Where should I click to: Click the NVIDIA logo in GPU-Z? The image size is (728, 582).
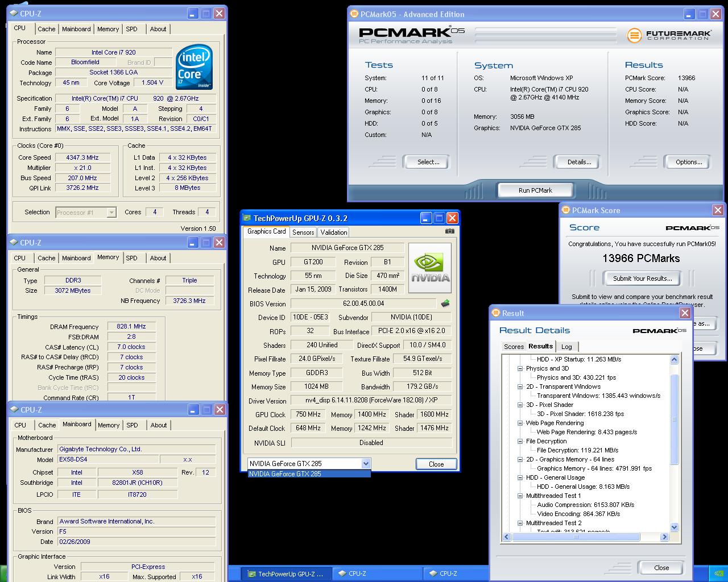tap(430, 269)
